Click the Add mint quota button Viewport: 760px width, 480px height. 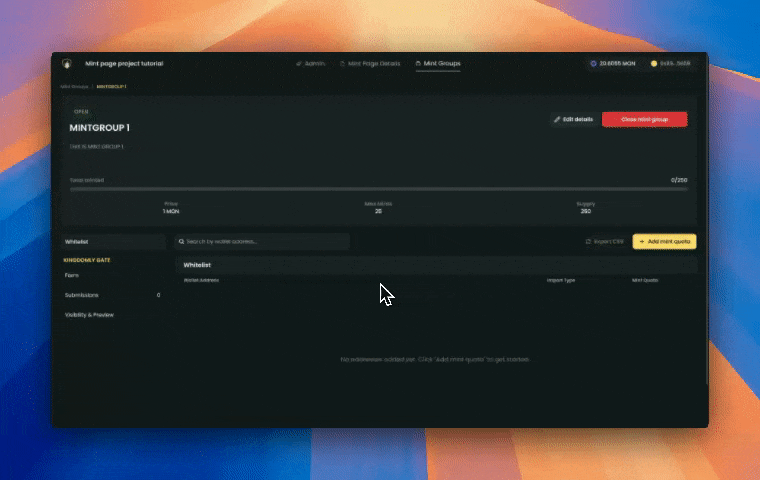point(665,241)
